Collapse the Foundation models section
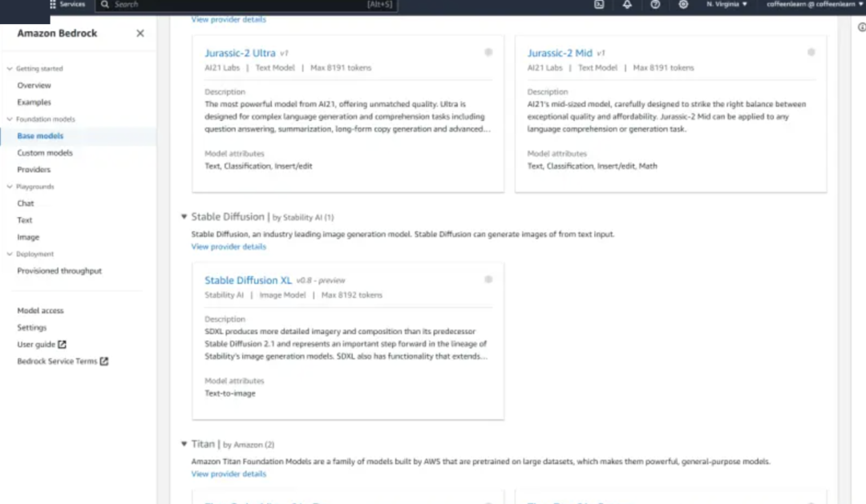The height and width of the screenshot is (504, 866). click(x=10, y=119)
